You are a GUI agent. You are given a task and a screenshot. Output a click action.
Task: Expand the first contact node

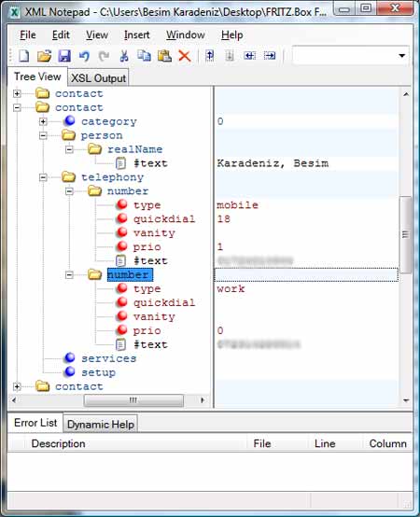pos(17,93)
